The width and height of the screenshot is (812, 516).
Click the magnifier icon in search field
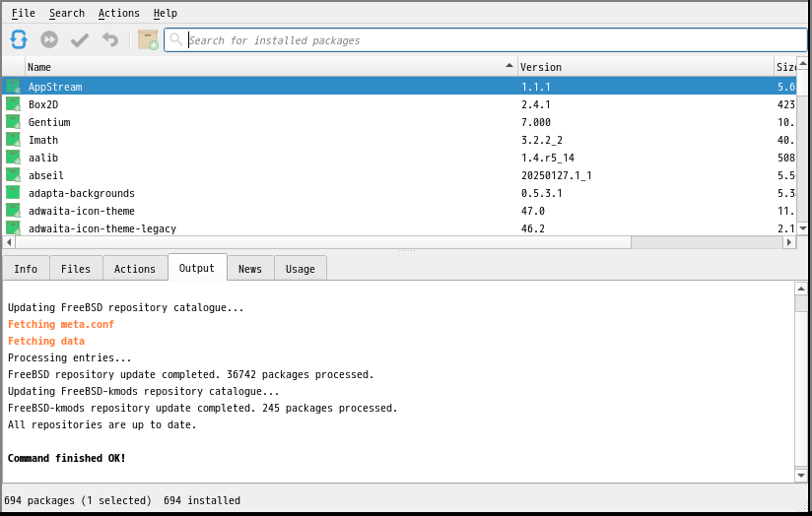pyautogui.click(x=176, y=40)
